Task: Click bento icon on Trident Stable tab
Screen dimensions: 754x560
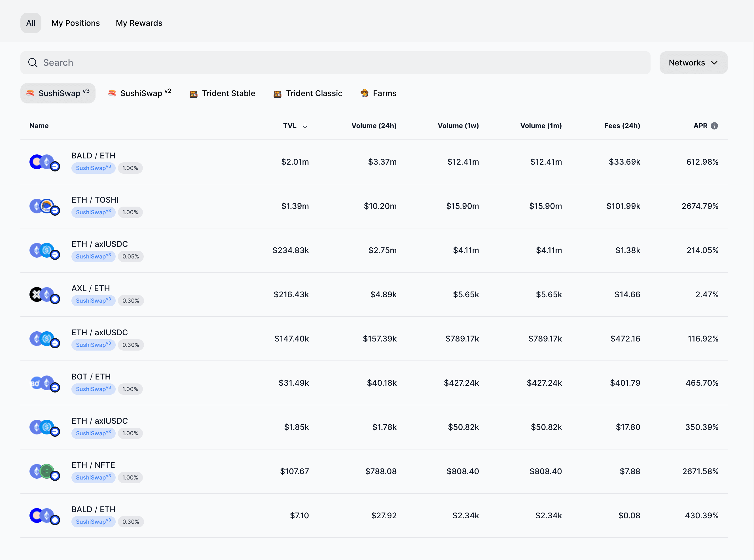Action: (194, 94)
